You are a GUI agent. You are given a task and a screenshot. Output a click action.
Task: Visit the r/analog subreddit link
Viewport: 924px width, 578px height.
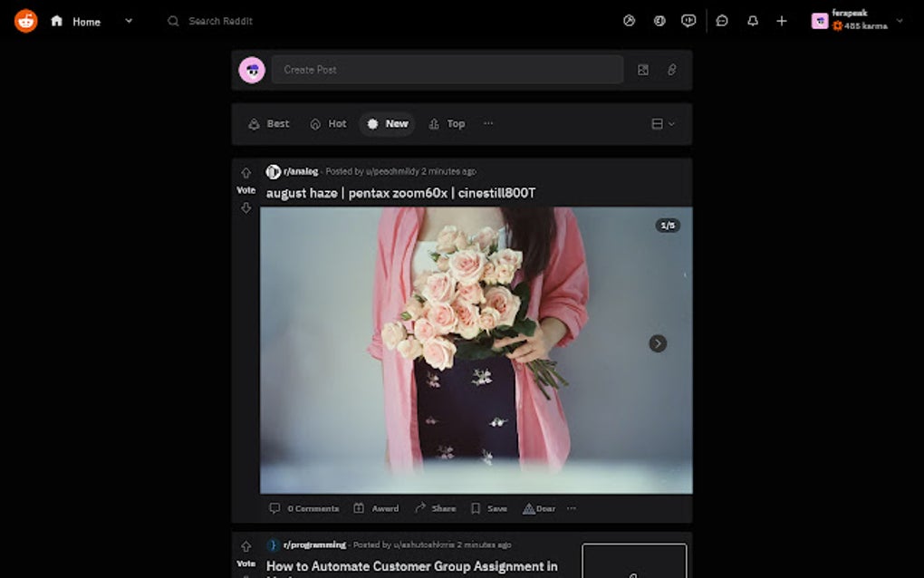[x=301, y=170]
